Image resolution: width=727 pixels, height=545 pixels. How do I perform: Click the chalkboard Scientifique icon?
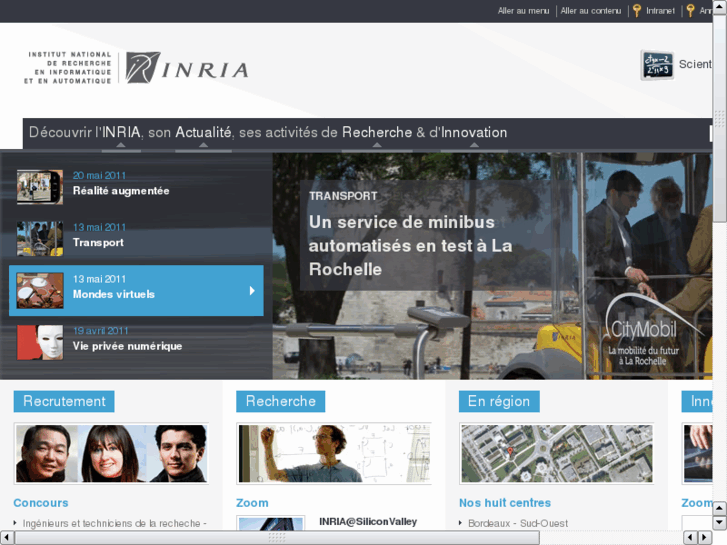[657, 65]
